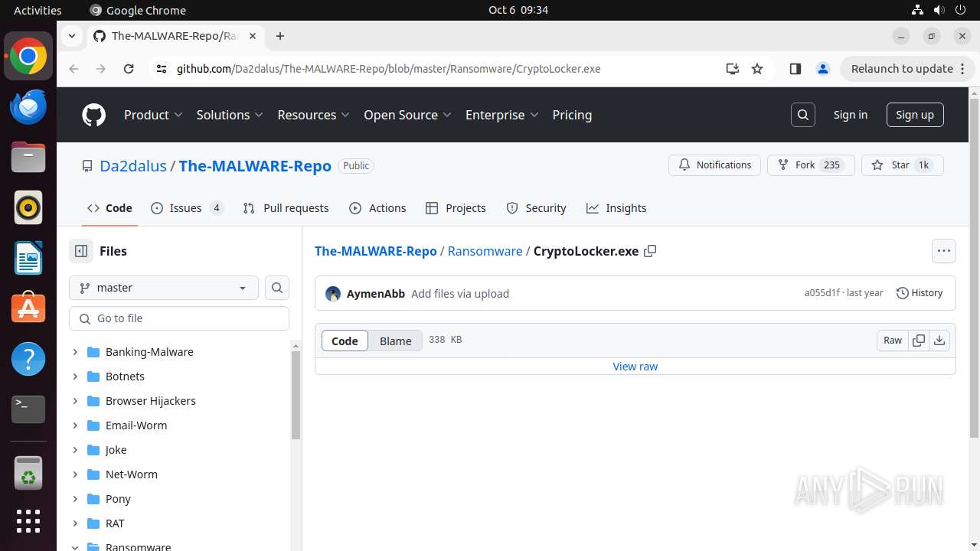Open the Product menu dropdown
This screenshot has height=551, width=980.
[153, 115]
